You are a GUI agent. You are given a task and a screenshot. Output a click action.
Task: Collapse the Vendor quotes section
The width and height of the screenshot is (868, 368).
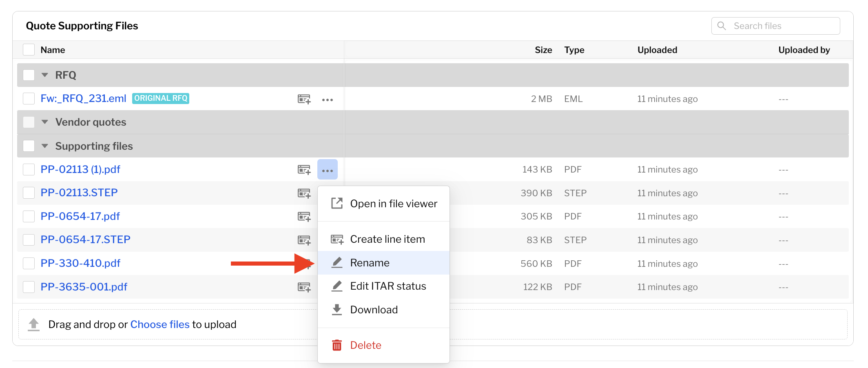(x=45, y=122)
